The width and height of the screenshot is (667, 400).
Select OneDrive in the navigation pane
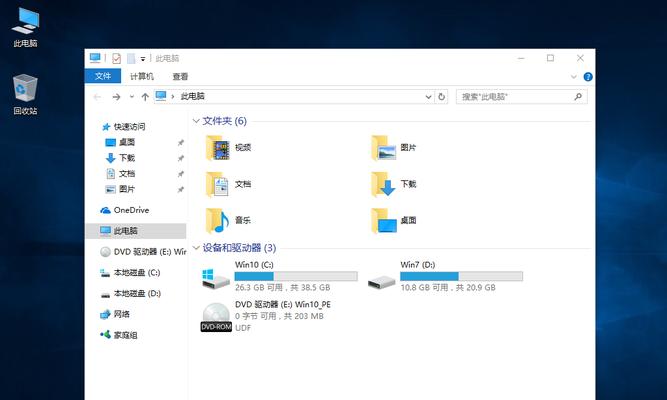point(130,210)
